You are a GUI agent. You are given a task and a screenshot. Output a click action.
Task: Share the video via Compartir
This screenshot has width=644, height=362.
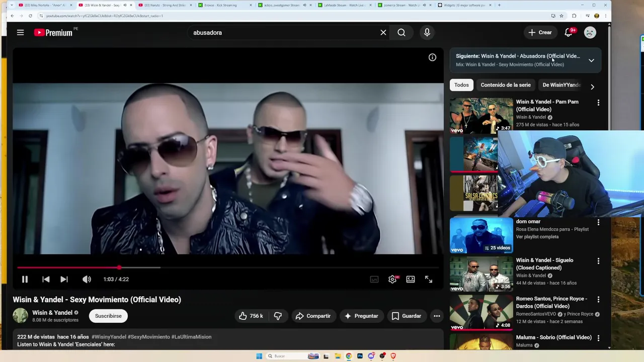click(x=313, y=316)
